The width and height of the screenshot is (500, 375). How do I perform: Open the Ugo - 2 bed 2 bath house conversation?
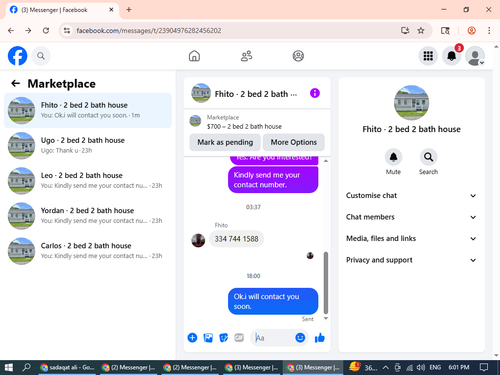point(88,145)
